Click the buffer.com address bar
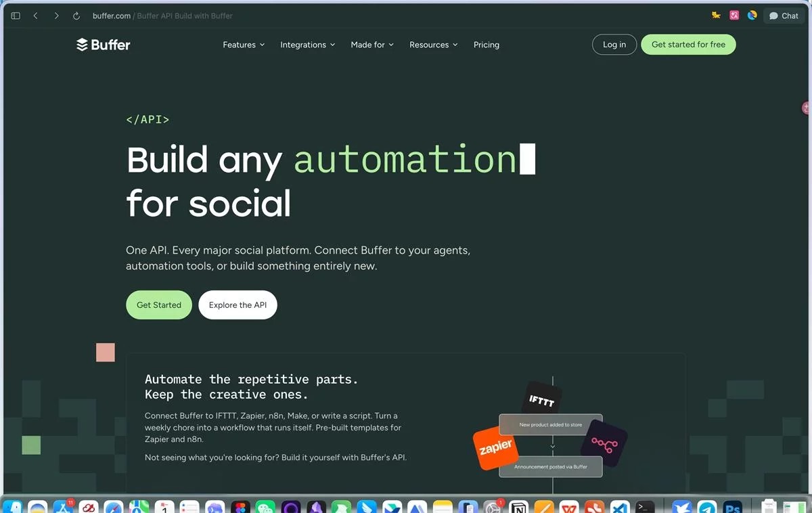The height and width of the screenshot is (513, 812). point(162,16)
